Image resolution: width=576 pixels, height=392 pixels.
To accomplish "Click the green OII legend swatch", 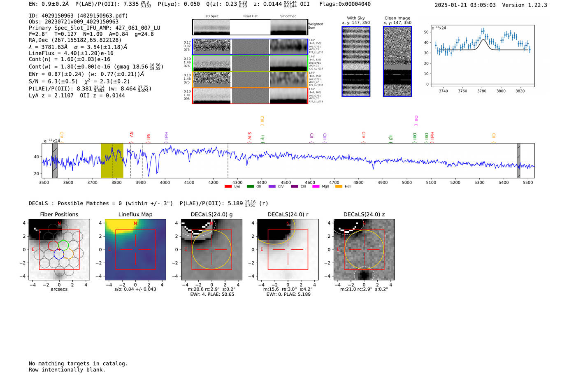I will point(251,186).
